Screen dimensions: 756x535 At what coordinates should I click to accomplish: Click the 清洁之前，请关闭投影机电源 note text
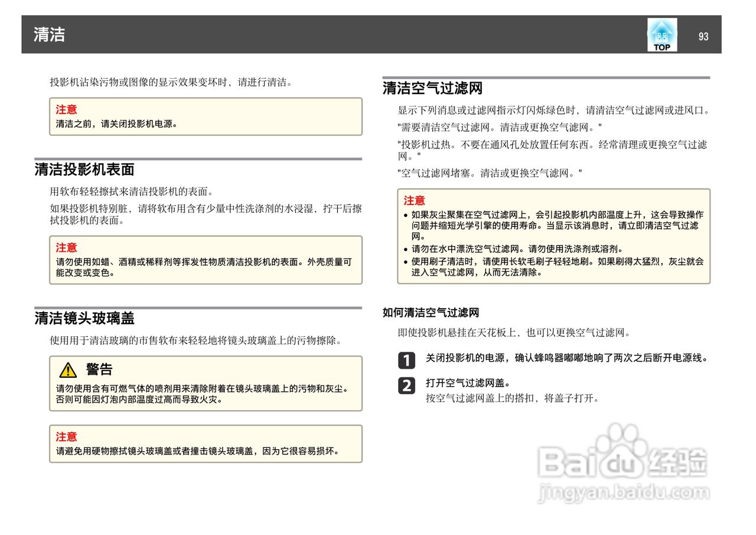click(117, 124)
